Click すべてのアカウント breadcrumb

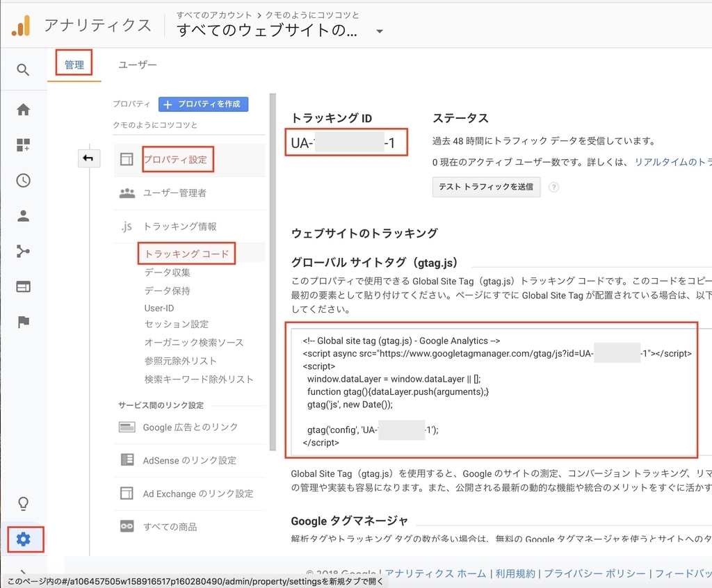point(213,15)
